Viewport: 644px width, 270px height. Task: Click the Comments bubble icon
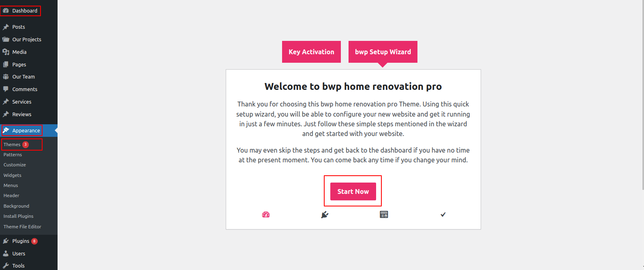coord(6,89)
